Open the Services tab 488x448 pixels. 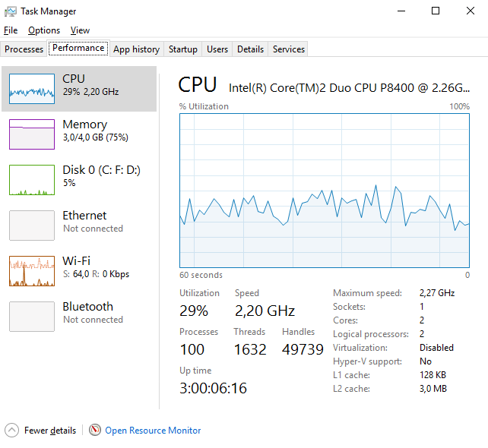(289, 49)
